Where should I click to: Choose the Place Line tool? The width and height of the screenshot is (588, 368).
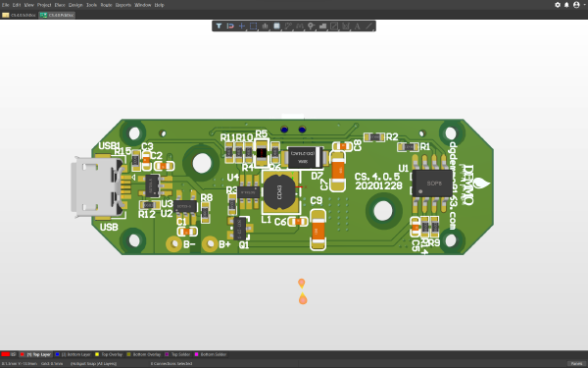(x=369, y=26)
